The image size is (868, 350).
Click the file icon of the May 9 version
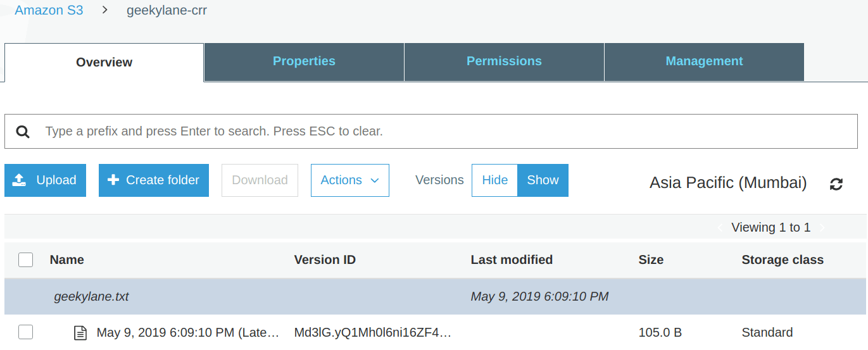pos(80,332)
